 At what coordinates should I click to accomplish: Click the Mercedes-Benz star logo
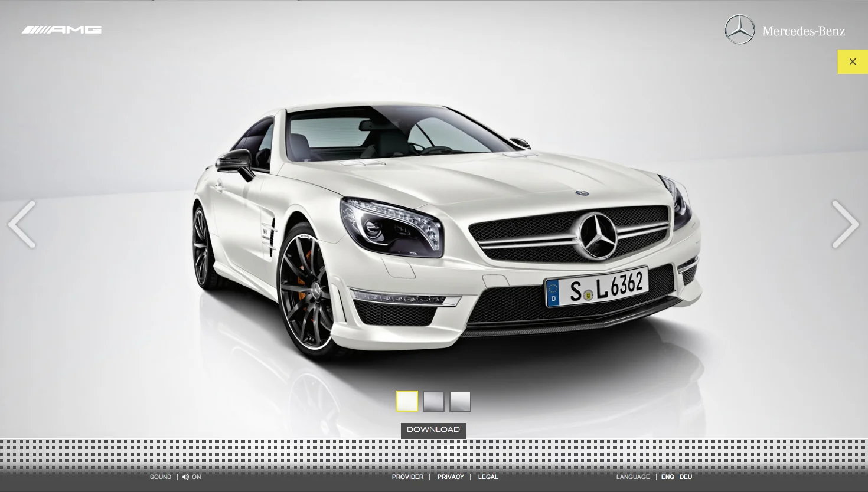[x=739, y=29]
